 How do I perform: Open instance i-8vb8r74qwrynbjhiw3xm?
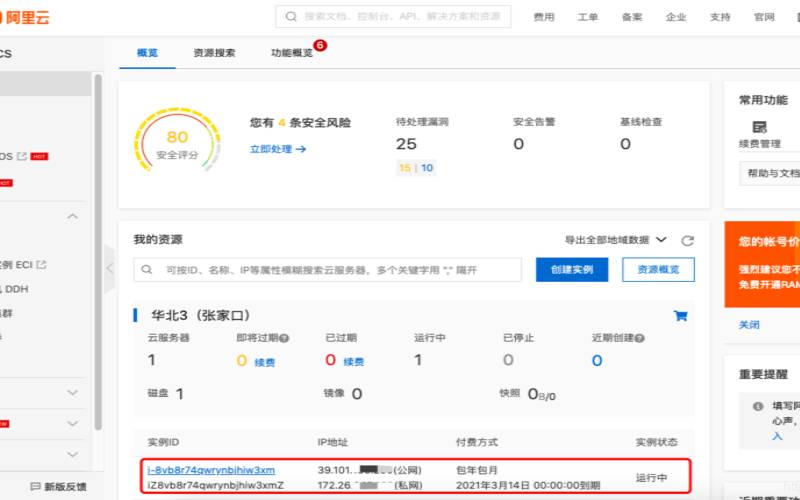(211, 470)
